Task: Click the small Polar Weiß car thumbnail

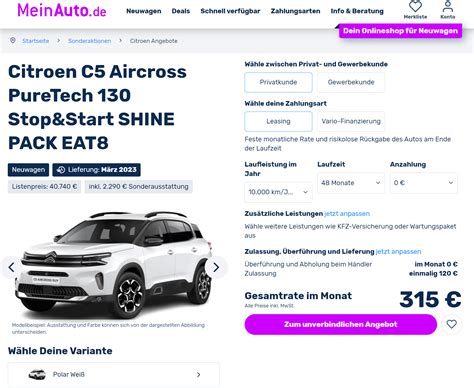Action: coord(37,374)
